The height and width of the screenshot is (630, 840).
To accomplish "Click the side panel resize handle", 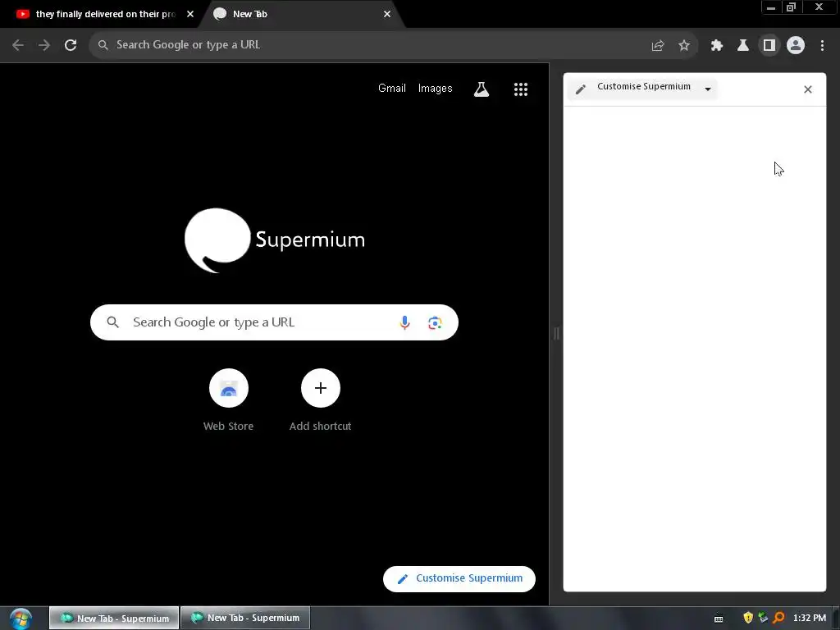I will coord(557,333).
